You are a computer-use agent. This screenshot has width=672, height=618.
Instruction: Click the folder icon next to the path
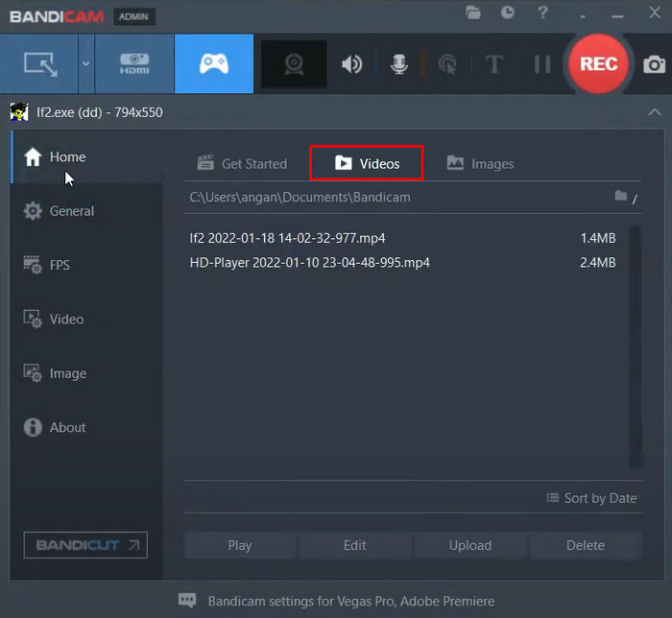click(x=620, y=196)
